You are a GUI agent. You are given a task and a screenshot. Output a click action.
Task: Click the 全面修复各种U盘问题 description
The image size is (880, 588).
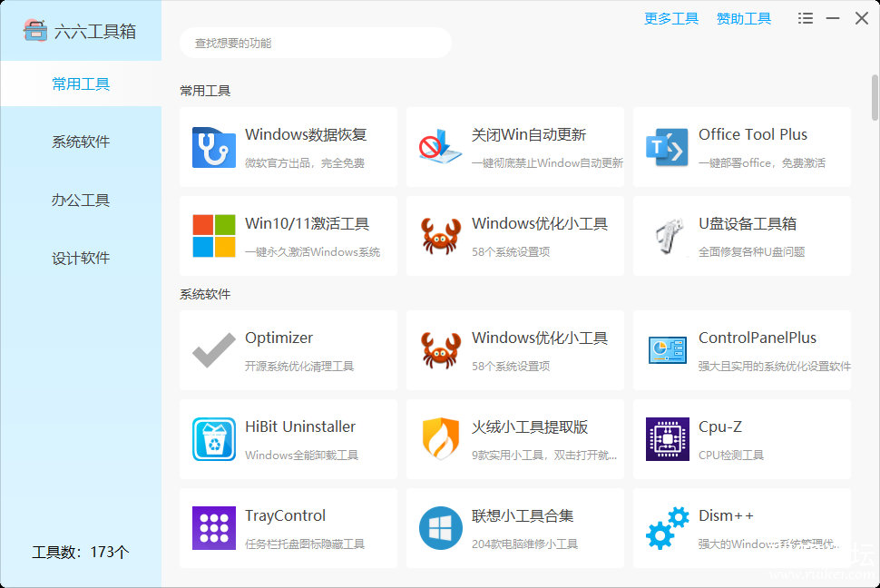(751, 252)
